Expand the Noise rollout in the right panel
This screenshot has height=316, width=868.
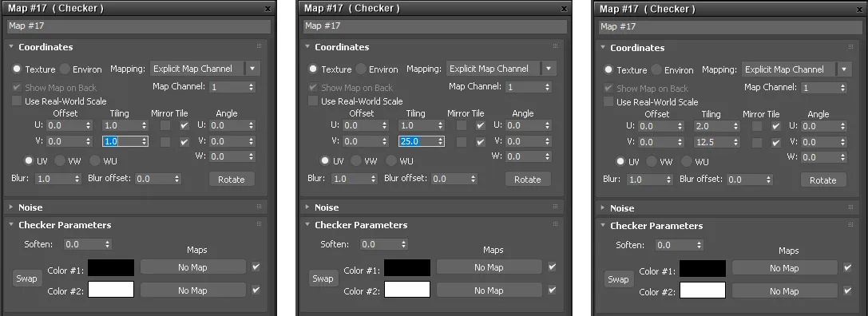pos(603,208)
